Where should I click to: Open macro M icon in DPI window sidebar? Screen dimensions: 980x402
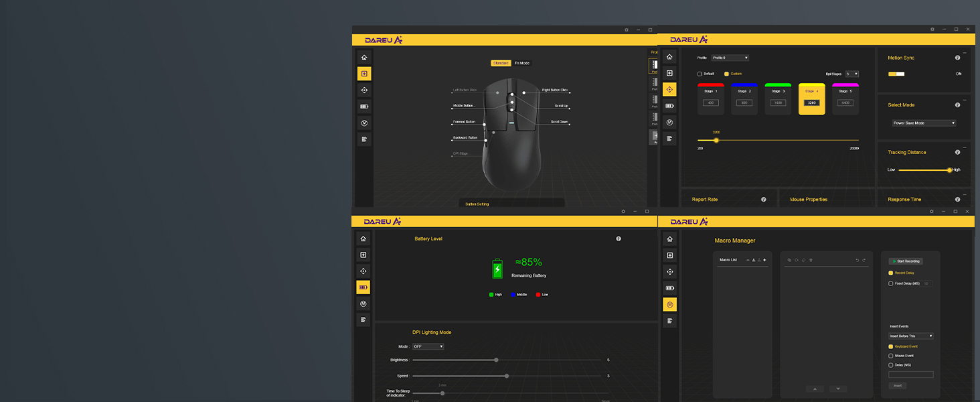[x=669, y=122]
